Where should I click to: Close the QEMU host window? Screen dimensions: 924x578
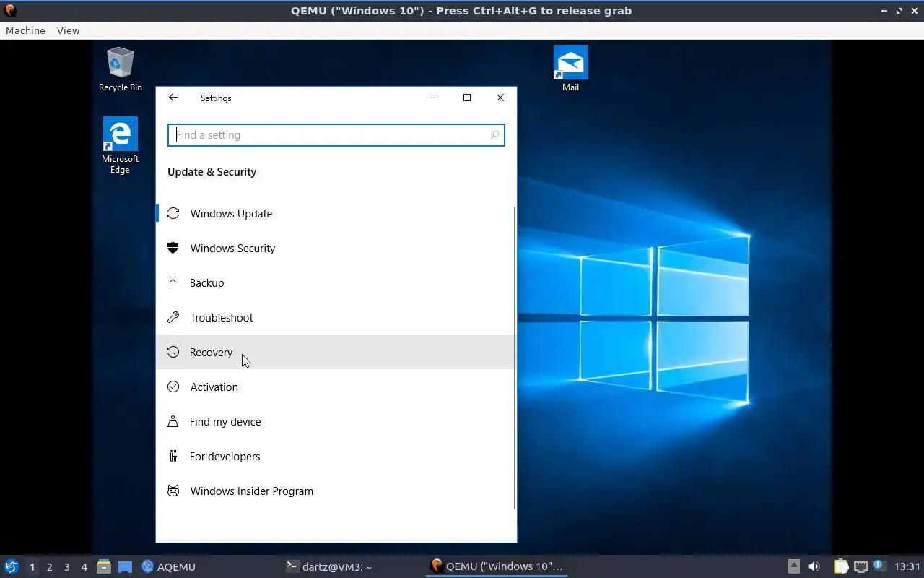(914, 11)
